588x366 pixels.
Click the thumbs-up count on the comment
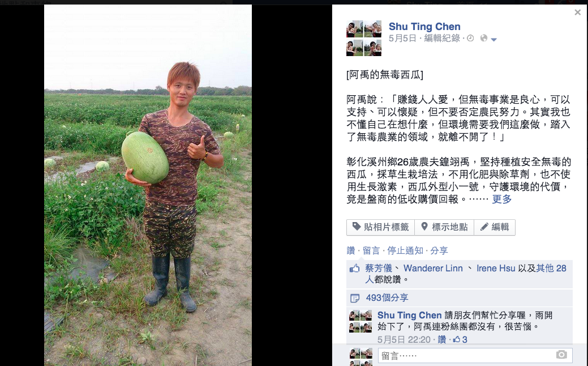tap(460, 340)
